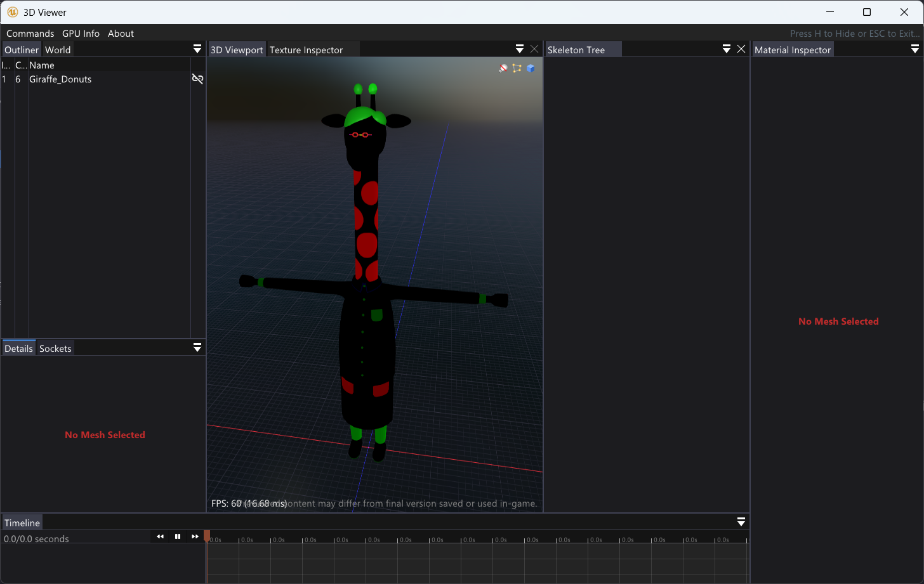Click the 0.0/0.0 seconds time readout
Screen dimensions: 924x584
pos(36,539)
